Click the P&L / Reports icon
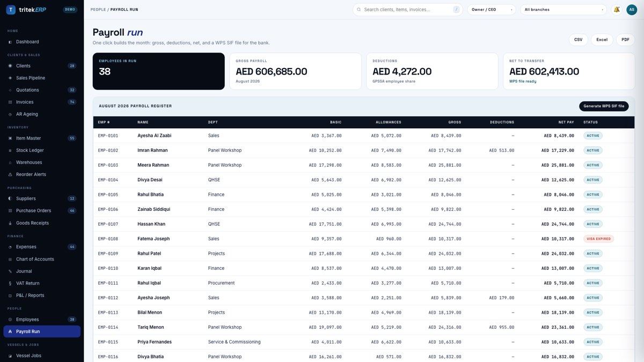The height and width of the screenshot is (362, 644). click(10, 295)
